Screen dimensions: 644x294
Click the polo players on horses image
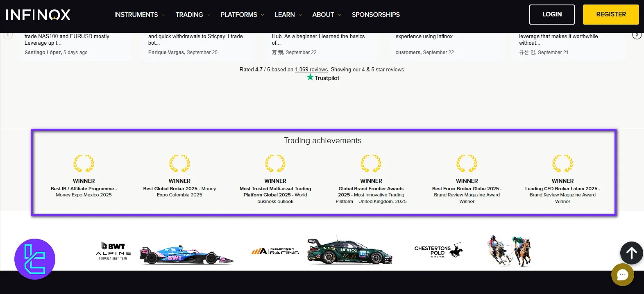tap(509, 251)
